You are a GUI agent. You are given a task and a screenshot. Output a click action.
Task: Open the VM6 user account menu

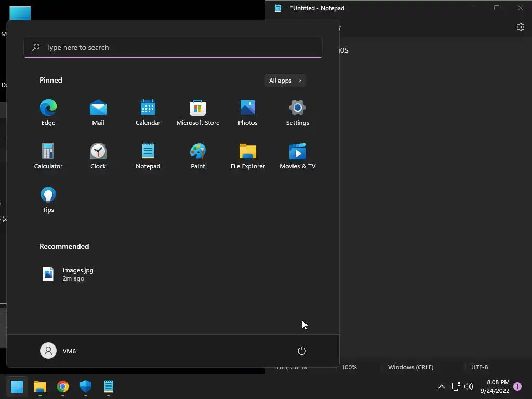58,351
